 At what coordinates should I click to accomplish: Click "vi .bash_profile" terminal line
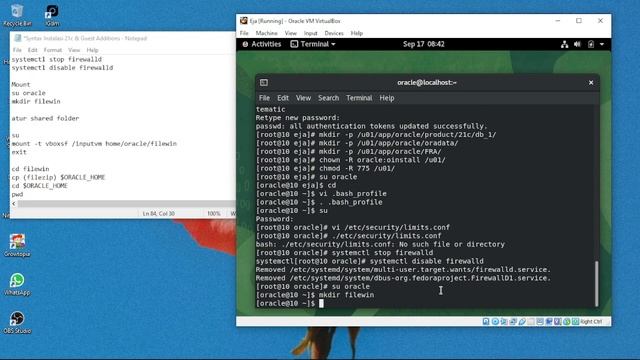tap(321, 193)
